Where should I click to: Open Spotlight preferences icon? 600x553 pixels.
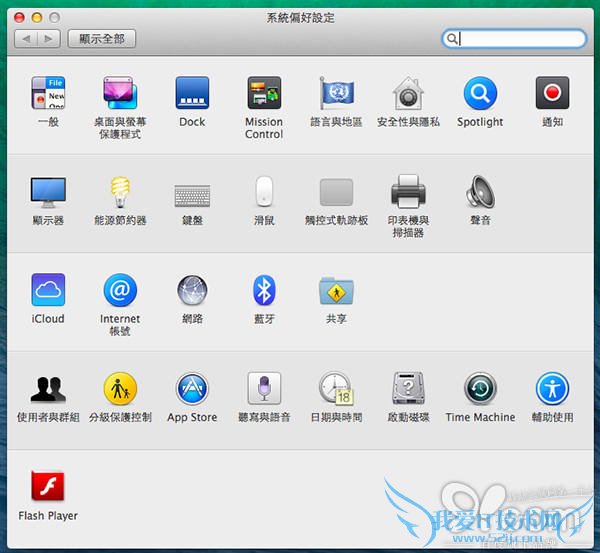pyautogui.click(x=480, y=93)
